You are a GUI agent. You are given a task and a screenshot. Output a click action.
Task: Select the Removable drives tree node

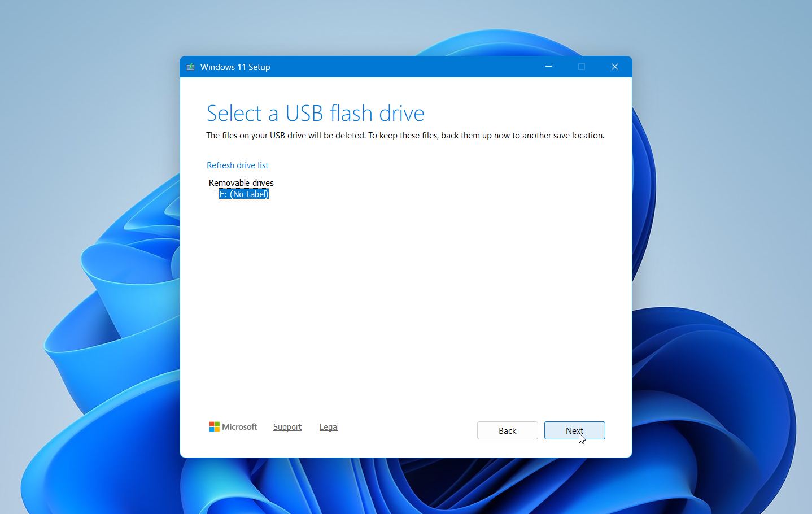[241, 183]
